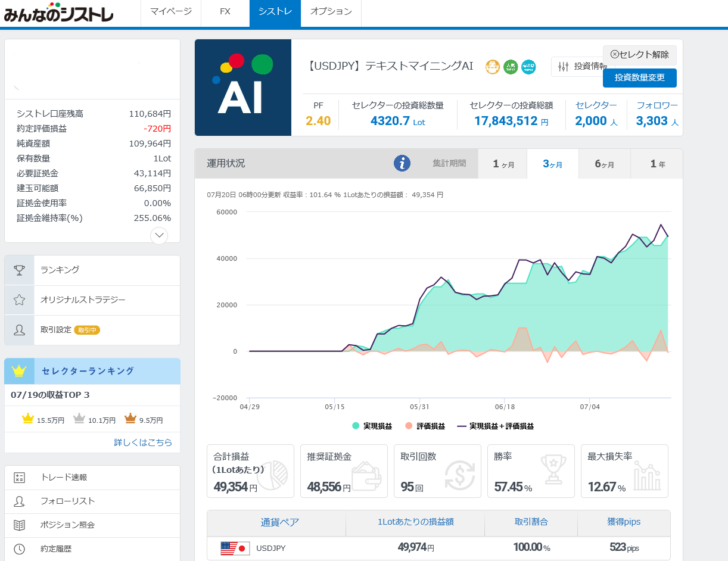Switch to the FX tab
The width and height of the screenshot is (728, 561).
225,12
